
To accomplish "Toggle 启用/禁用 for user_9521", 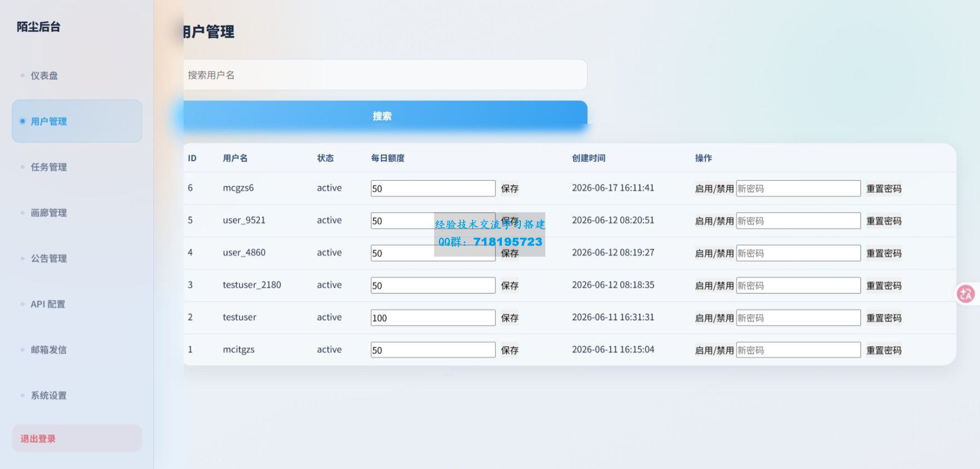I will tap(714, 221).
